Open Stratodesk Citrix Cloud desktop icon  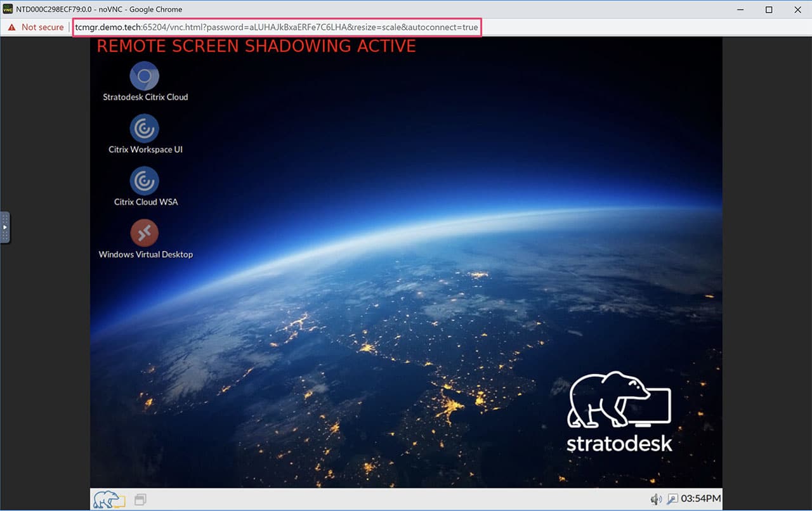[x=145, y=76]
